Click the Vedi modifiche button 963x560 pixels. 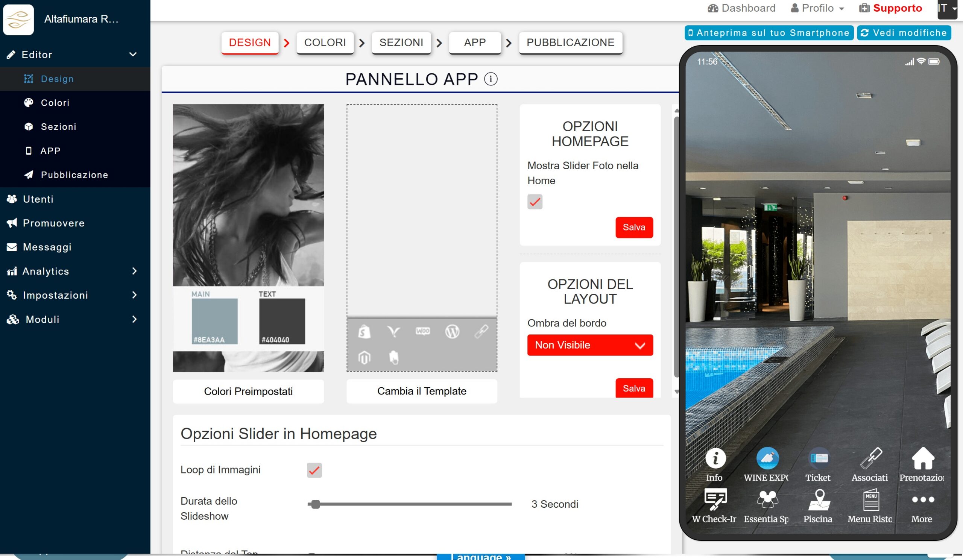[904, 32]
